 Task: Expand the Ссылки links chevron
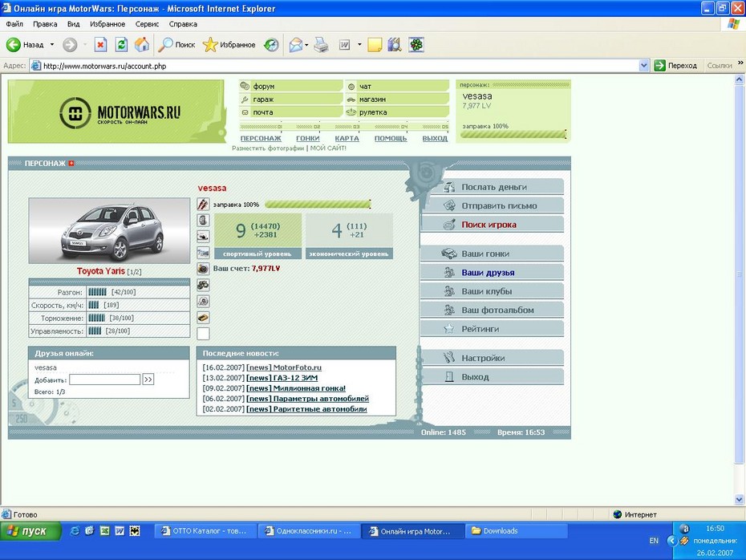(x=740, y=63)
